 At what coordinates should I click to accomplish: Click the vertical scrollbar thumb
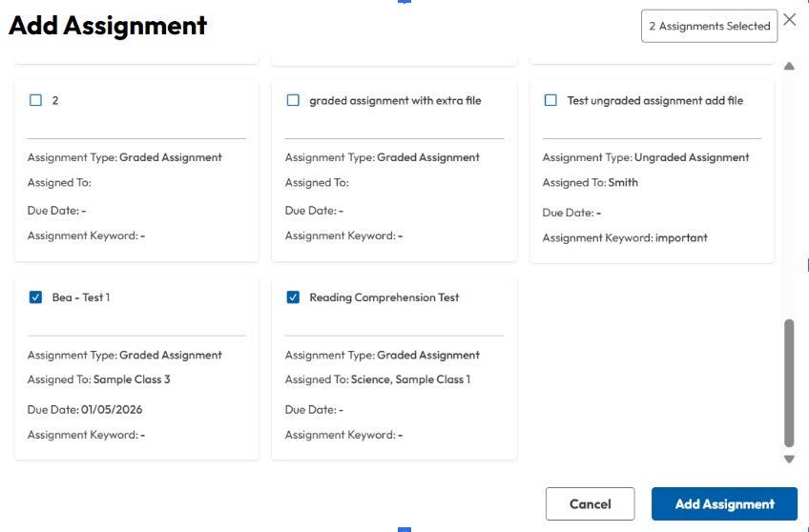point(789,381)
